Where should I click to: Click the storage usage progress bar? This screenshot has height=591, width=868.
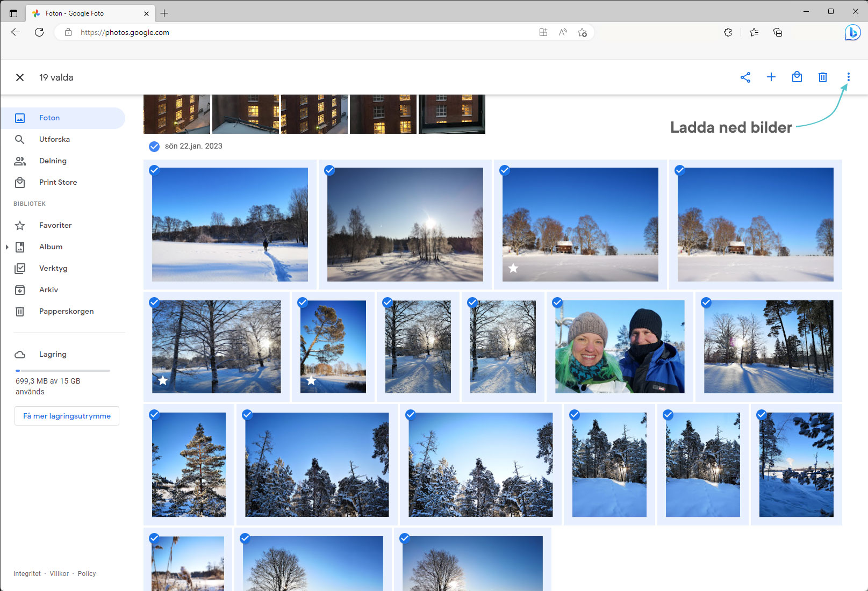pos(63,371)
